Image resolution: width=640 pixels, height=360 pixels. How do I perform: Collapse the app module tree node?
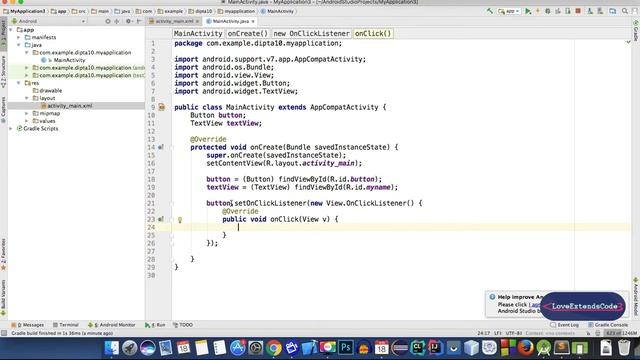(x=11, y=30)
